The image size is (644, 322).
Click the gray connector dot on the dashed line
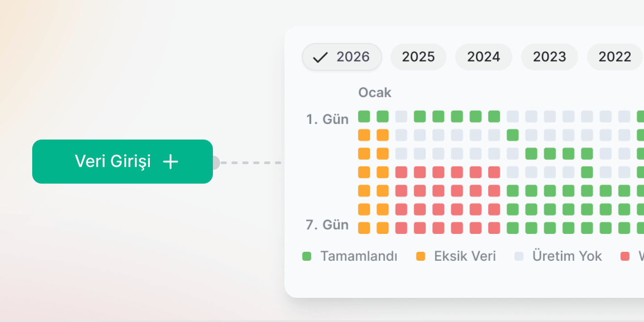[x=216, y=163]
